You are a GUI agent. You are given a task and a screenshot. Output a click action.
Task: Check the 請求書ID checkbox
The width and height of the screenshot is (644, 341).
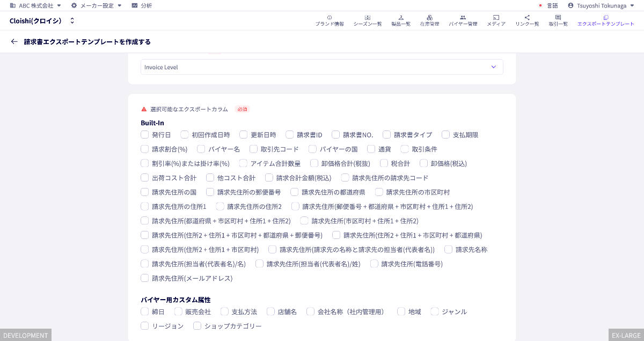[x=290, y=135]
